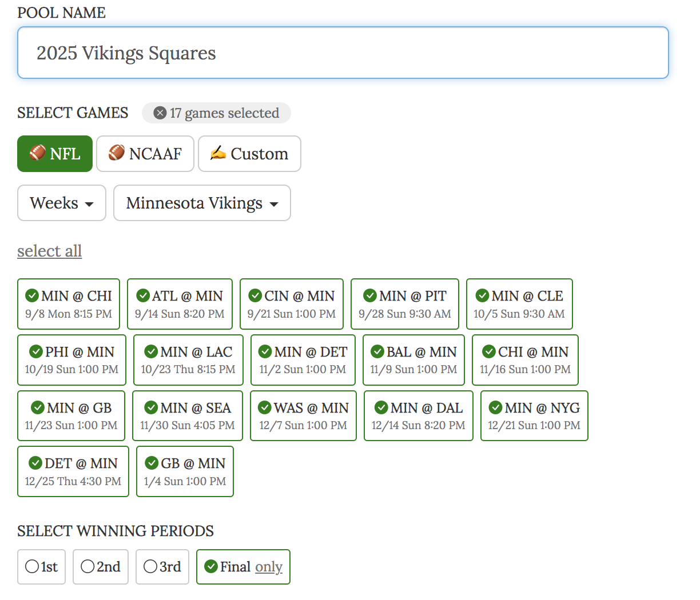The height and width of the screenshot is (600, 700).
Task: Switch to the Custom tab
Action: (249, 154)
